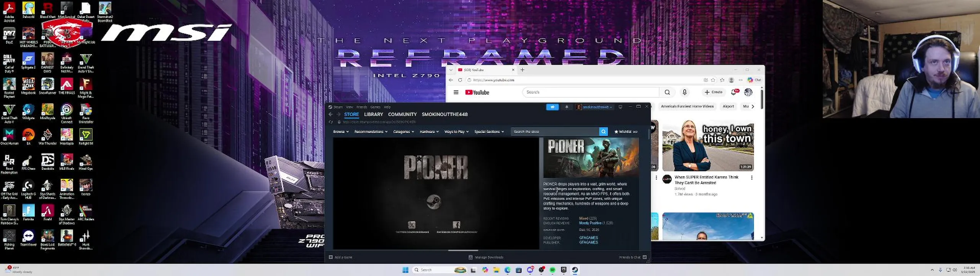Open Friends & Chat in Steam

(633, 257)
